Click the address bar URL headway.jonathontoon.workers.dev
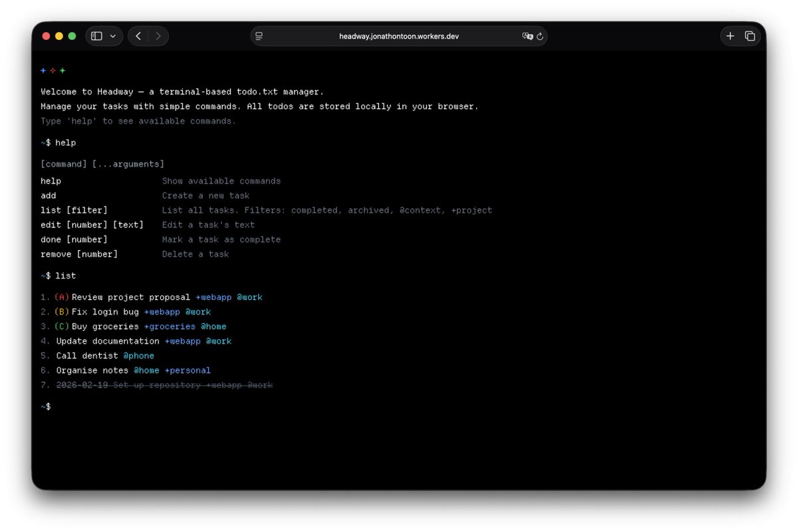This screenshot has width=798, height=532. [x=399, y=37]
